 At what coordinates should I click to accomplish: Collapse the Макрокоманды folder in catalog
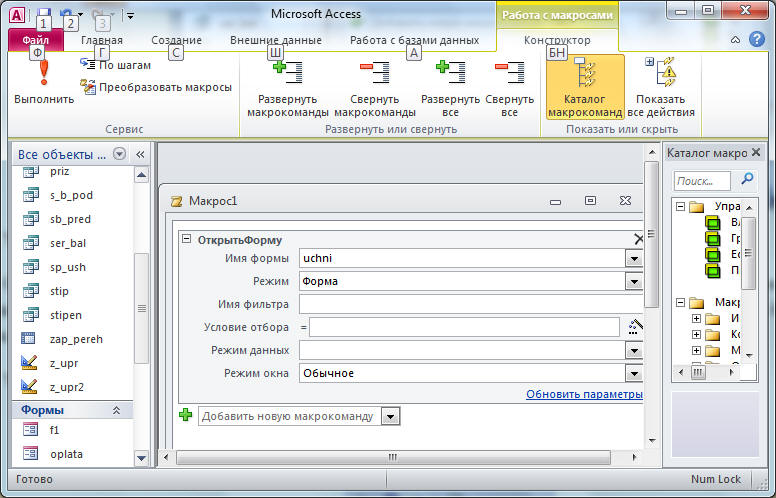[681, 302]
